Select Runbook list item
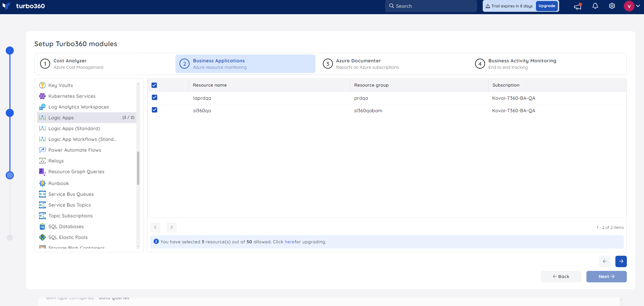This screenshot has width=644, height=306. tap(87, 183)
